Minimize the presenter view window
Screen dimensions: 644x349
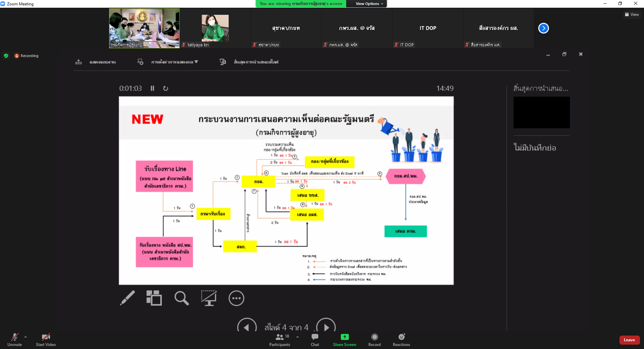click(x=548, y=54)
